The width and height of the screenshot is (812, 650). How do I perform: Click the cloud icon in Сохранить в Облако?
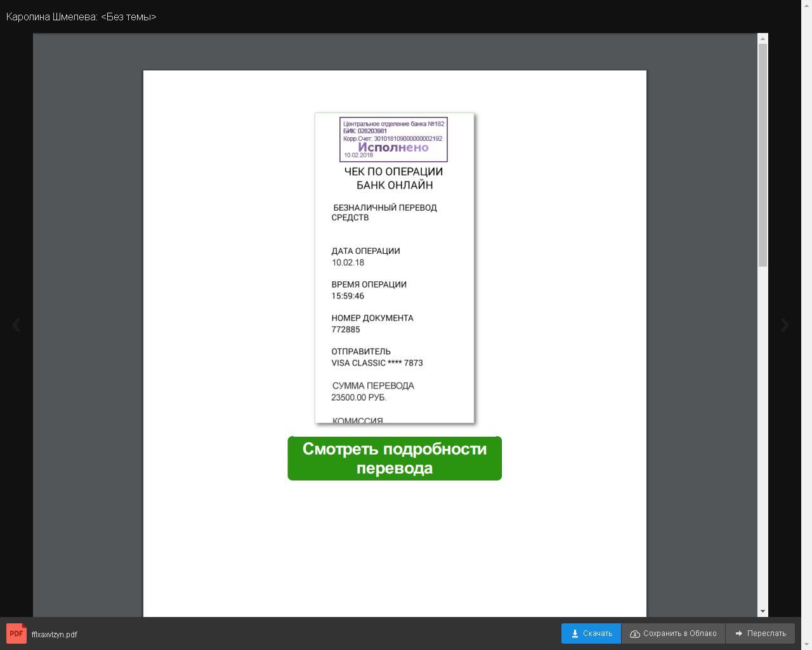tap(635, 633)
